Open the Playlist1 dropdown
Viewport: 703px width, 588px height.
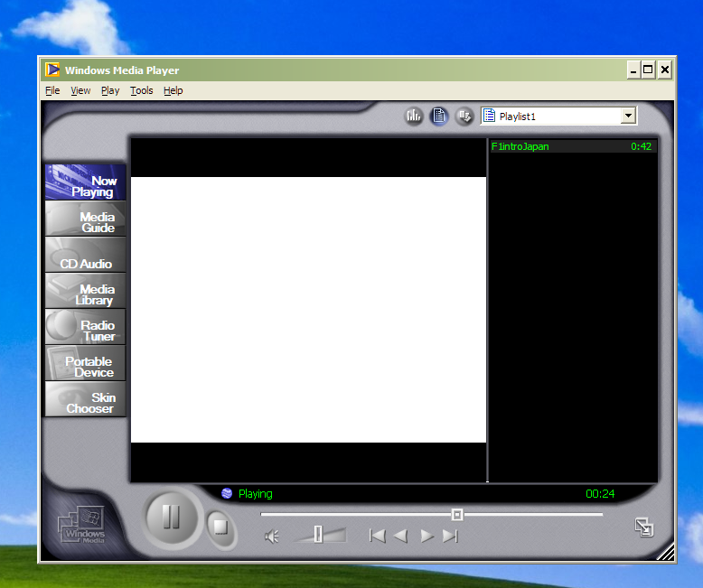pyautogui.click(x=628, y=117)
